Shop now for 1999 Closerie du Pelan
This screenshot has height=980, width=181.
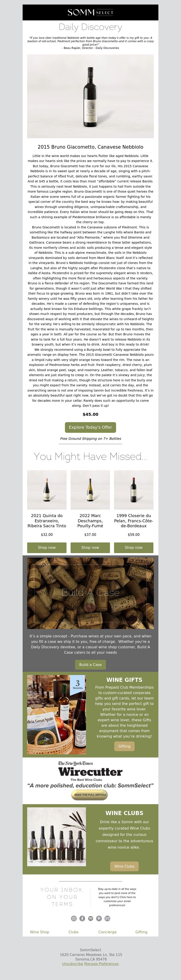(133, 547)
